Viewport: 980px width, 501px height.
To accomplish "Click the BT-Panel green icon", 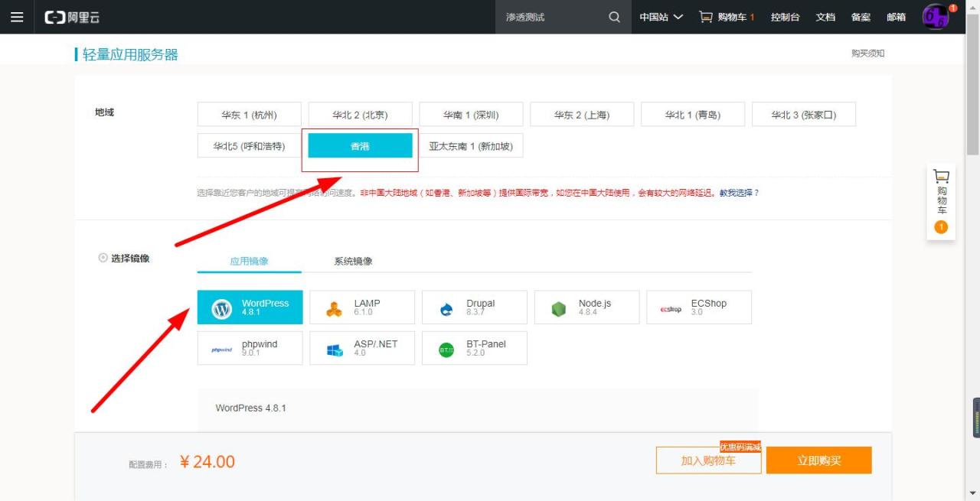I will click(446, 350).
